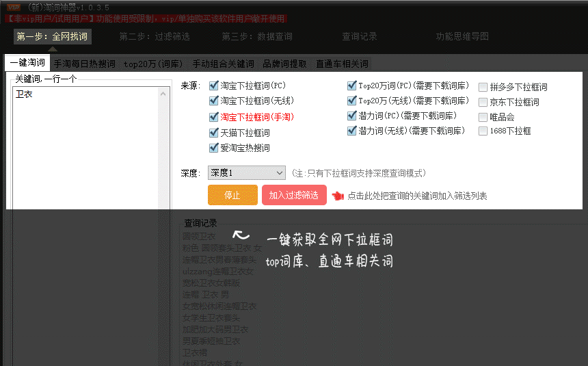Uncheck Top20万词(PC) source

[x=351, y=86]
